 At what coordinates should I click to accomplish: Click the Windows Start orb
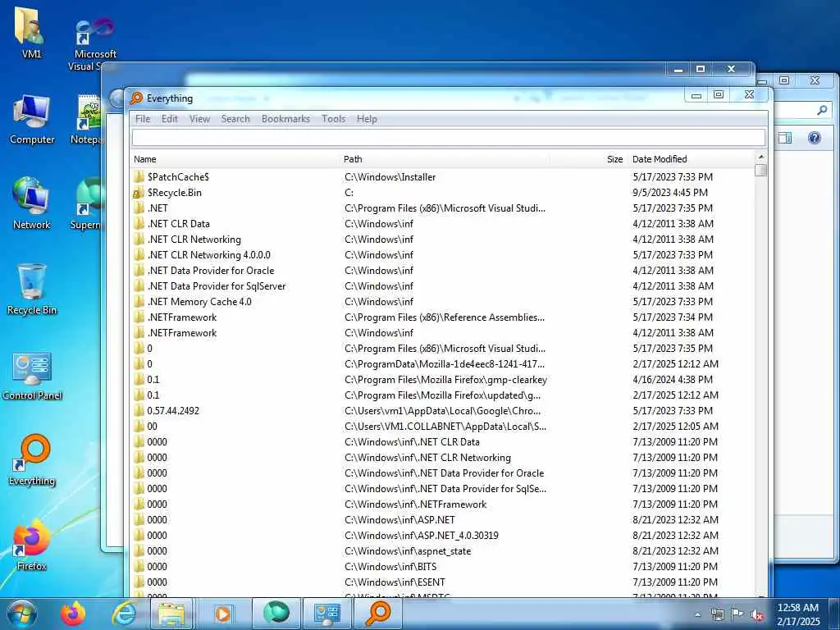(x=22, y=614)
